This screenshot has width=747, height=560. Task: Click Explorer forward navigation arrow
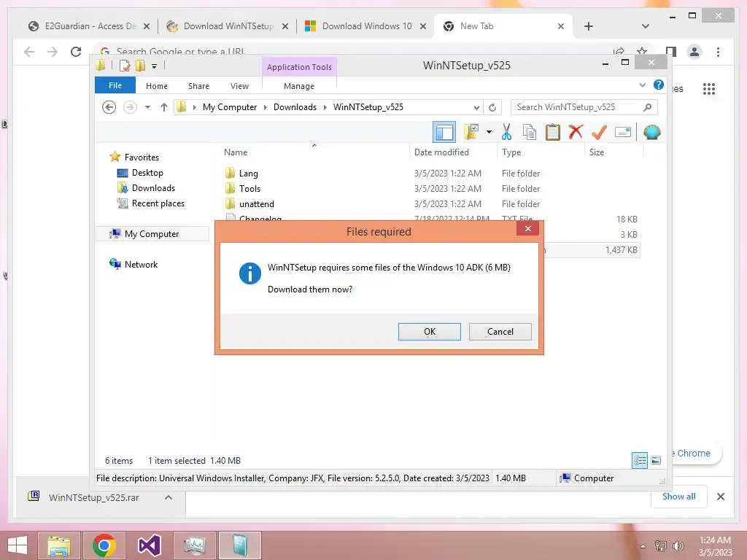click(x=130, y=107)
